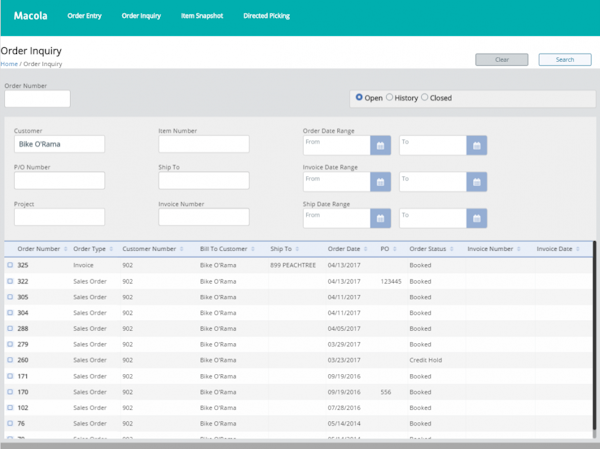600x449 pixels.
Task: Open the Ship Date From calendar picker
Action: [x=380, y=218]
